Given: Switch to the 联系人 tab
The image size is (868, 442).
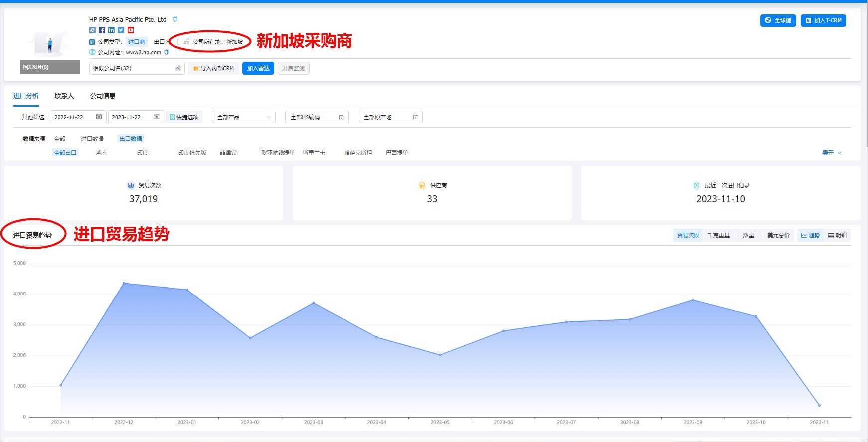Looking at the screenshot, I should coord(64,96).
